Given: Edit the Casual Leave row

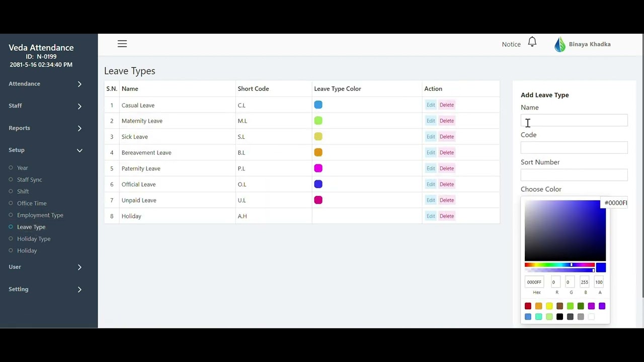Looking at the screenshot, I should point(431,105).
